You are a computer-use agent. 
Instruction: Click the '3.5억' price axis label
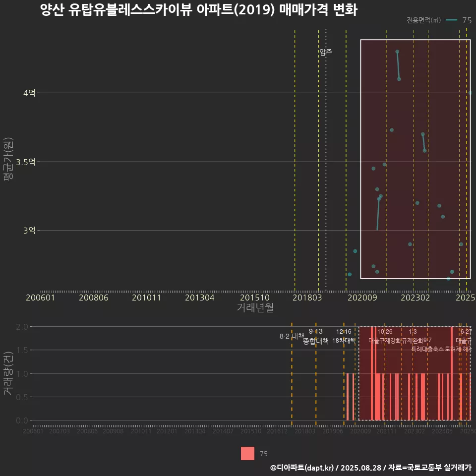point(26,162)
